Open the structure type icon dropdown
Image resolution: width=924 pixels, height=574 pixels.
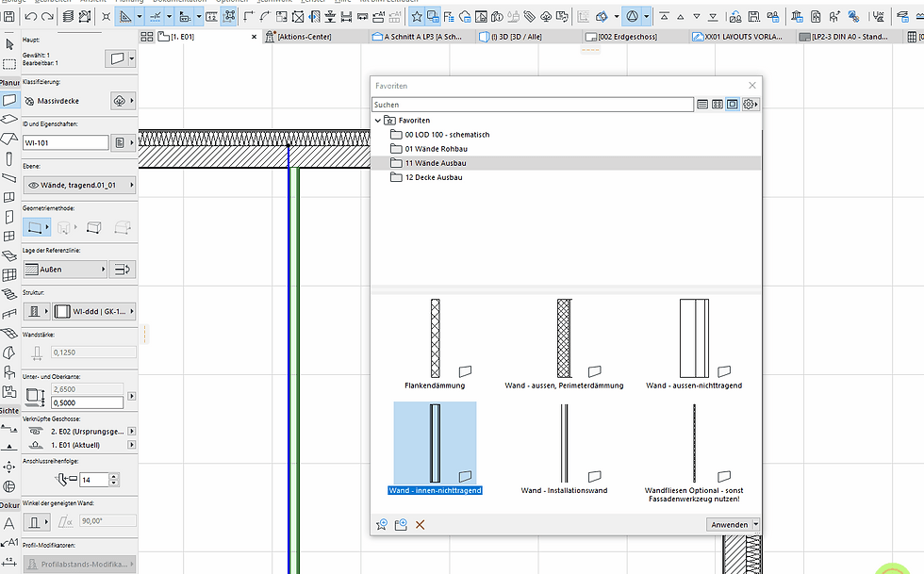pyautogui.click(x=37, y=311)
